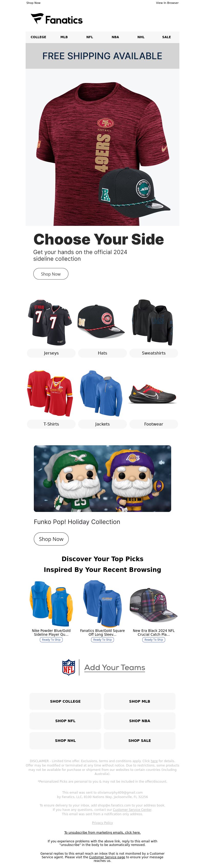Viewport: 205px width, 868px height.
Task: Click Shop Now under Choose Your Side
Action: (x=51, y=274)
